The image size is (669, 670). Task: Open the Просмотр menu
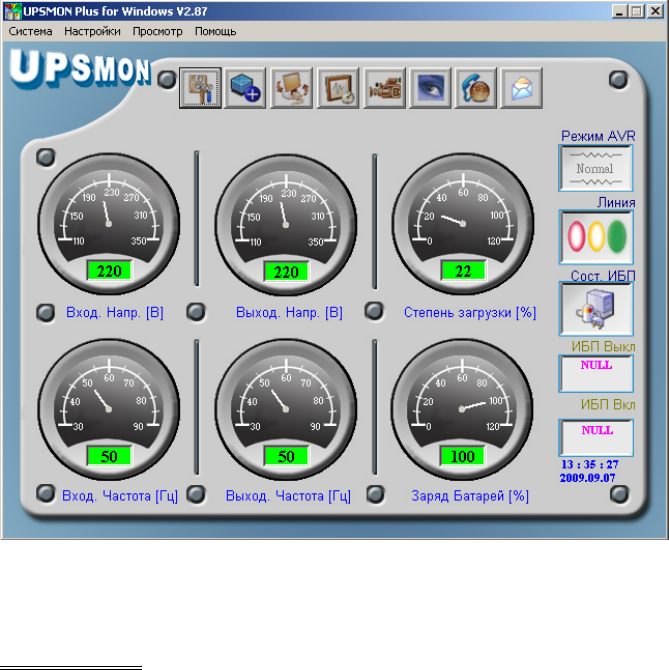157,31
